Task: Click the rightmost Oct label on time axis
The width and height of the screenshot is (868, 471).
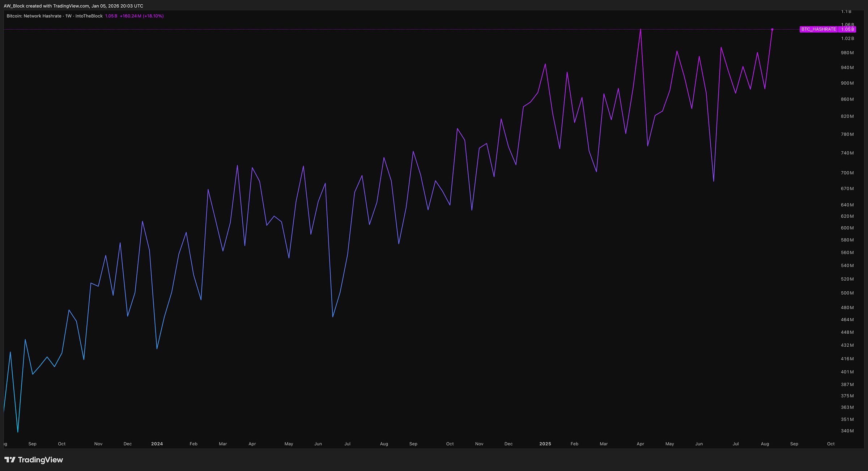Action: (x=831, y=444)
